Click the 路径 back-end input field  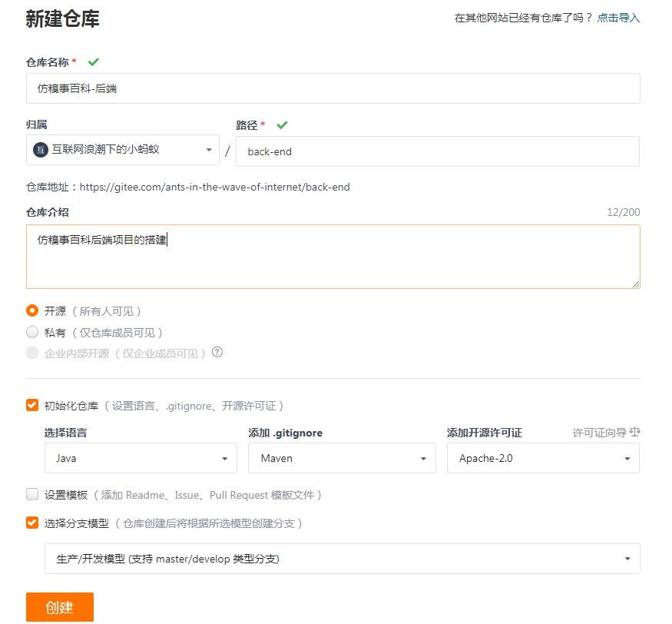(x=438, y=151)
